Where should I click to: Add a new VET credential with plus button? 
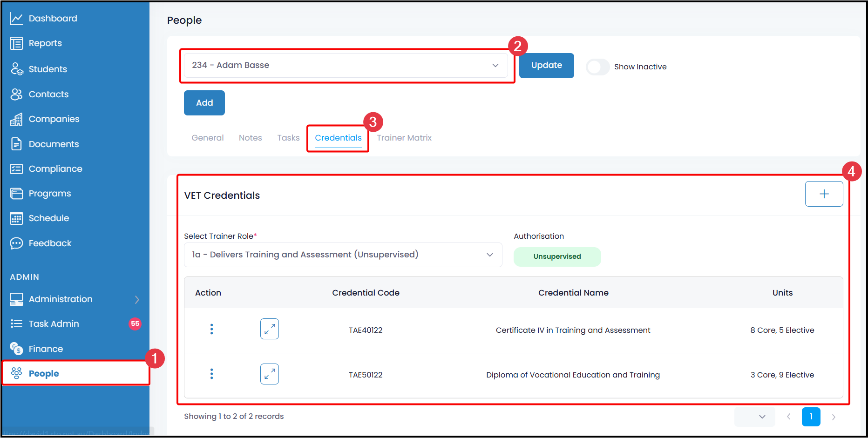click(x=824, y=194)
